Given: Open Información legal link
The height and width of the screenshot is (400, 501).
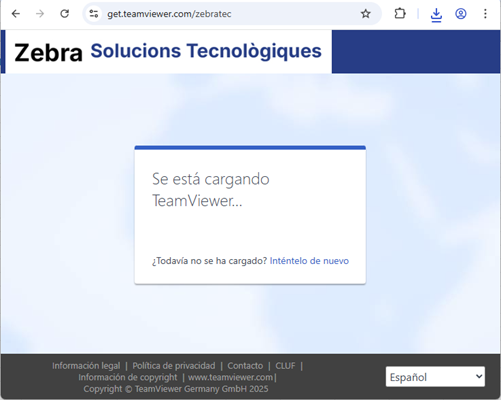Looking at the screenshot, I should tap(86, 366).
